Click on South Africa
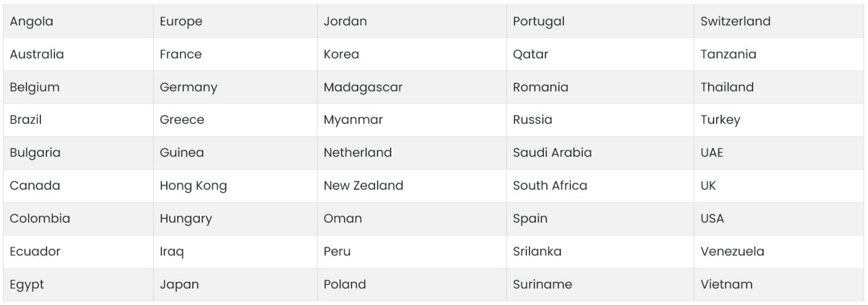Image resolution: width=868 pixels, height=305 pixels. 550,185
